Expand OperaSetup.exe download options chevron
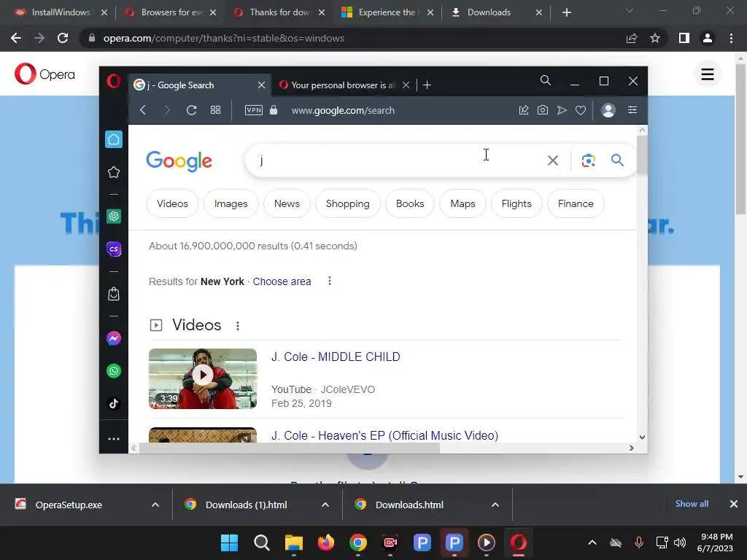The width and height of the screenshot is (747, 560). [x=155, y=505]
